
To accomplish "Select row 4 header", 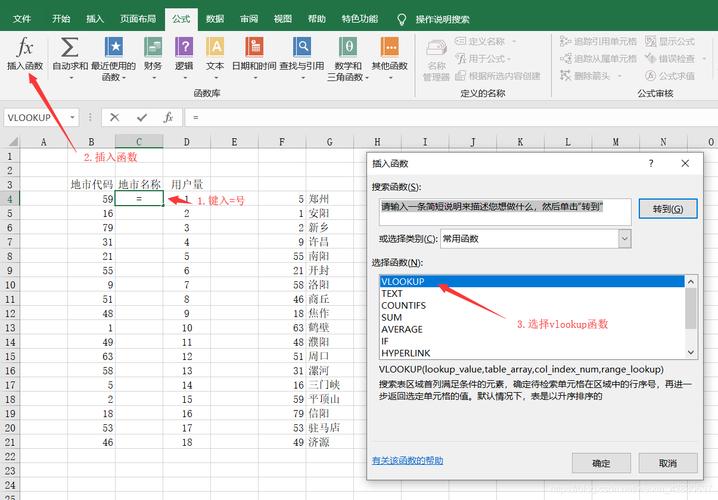I will tap(10, 199).
